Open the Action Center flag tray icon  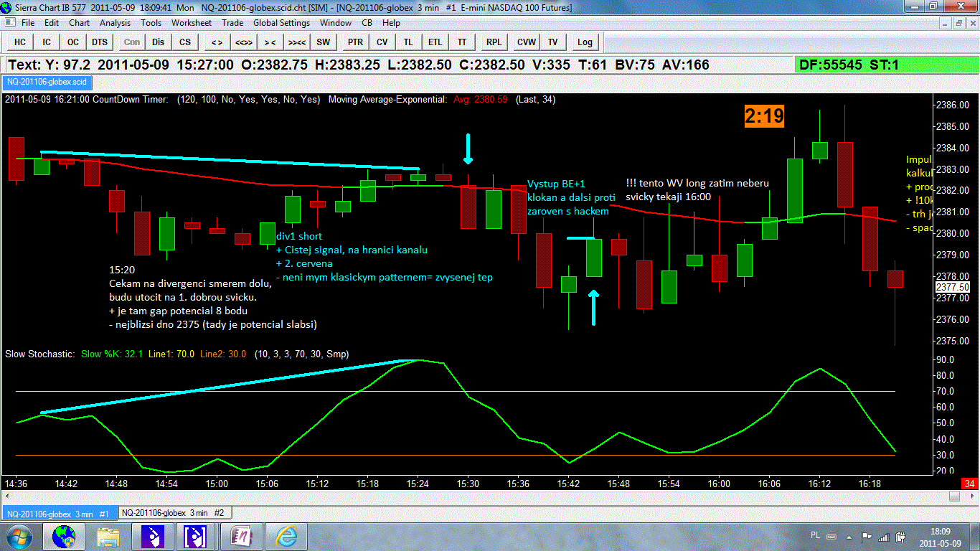(x=867, y=536)
